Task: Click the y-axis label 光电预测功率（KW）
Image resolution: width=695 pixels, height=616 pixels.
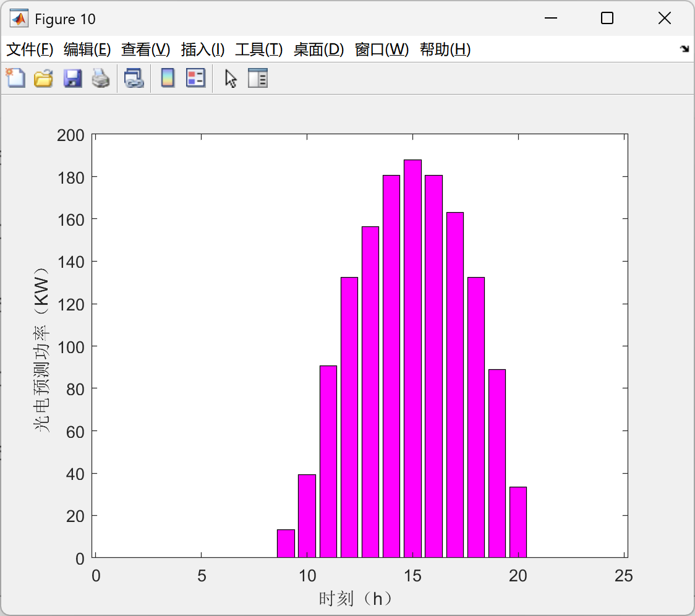Action: click(x=41, y=349)
